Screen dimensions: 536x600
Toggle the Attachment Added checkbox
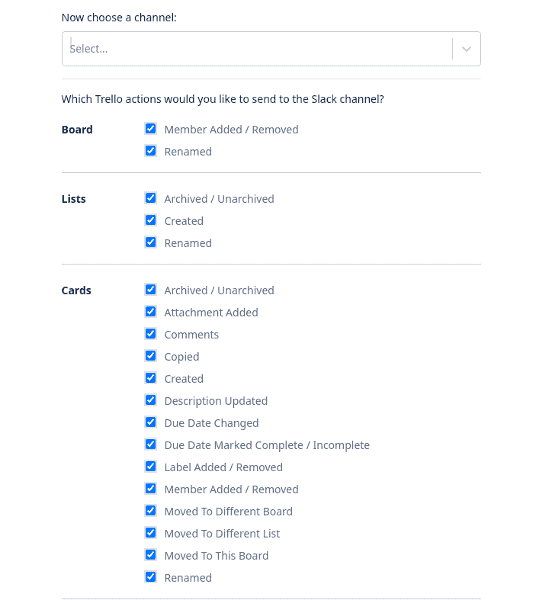pyautogui.click(x=151, y=312)
